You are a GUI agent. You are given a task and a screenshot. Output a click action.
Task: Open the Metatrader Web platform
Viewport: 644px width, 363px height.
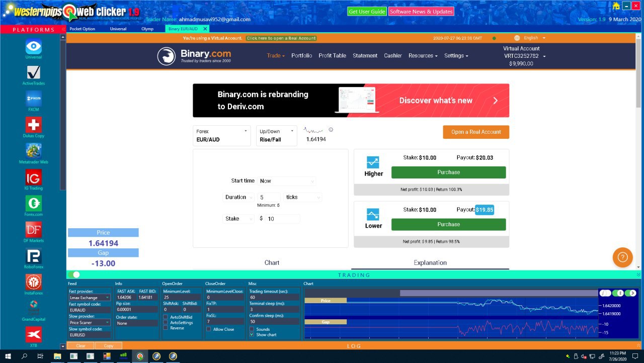coord(34,151)
